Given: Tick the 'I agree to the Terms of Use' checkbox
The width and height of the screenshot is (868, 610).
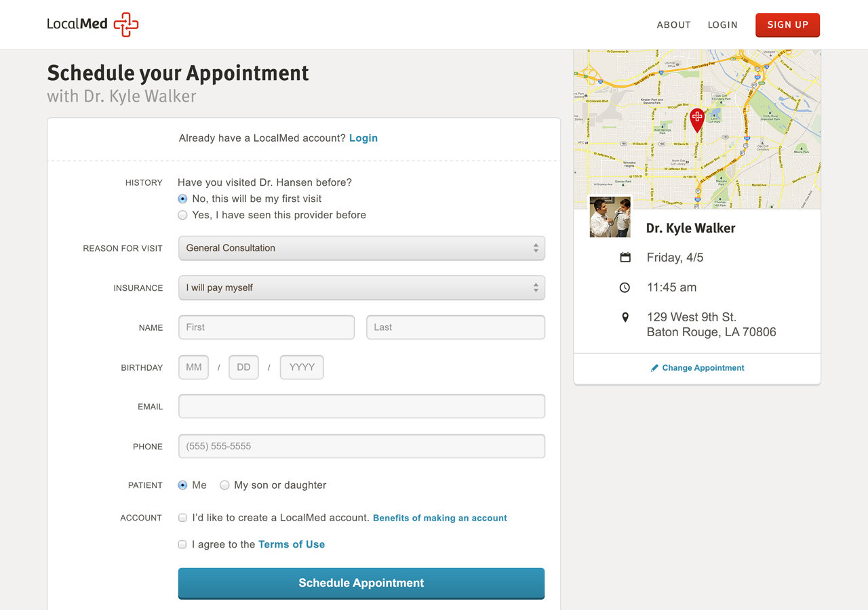Looking at the screenshot, I should point(182,544).
